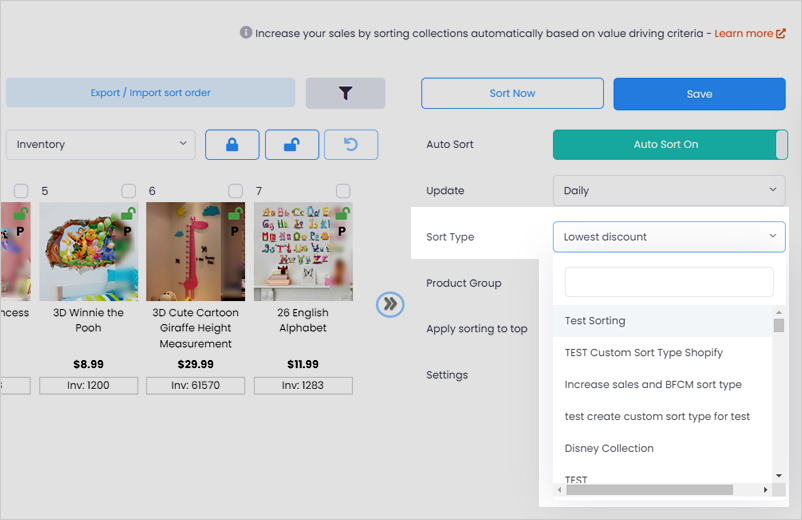
Task: Click the 26 English Alphabet title
Action: (x=303, y=320)
